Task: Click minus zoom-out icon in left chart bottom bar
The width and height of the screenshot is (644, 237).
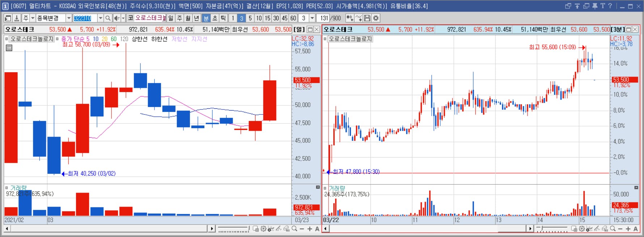Action: point(302,229)
